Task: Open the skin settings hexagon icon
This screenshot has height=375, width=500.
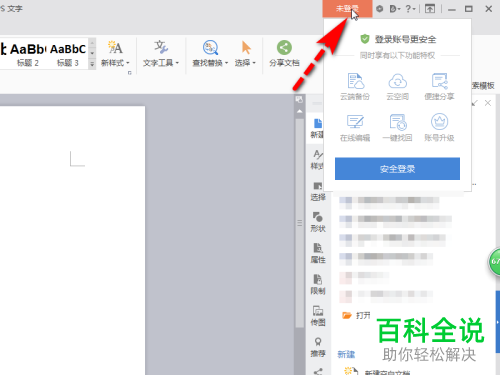Action: [379, 9]
